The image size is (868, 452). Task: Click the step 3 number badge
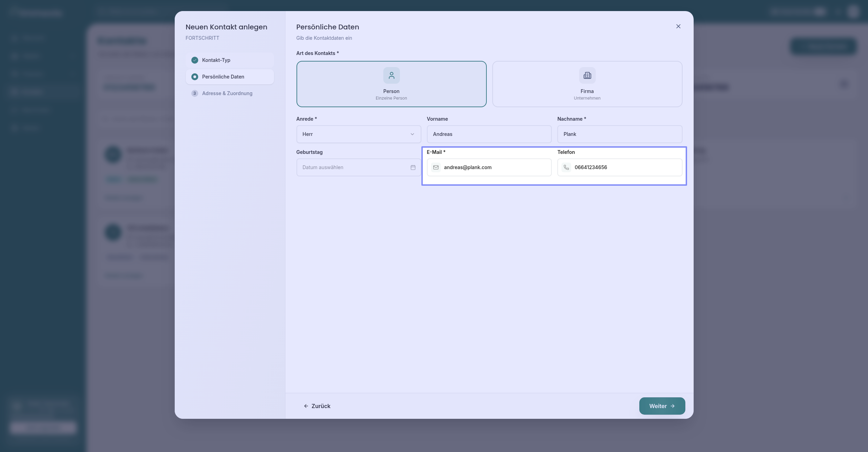pyautogui.click(x=195, y=93)
